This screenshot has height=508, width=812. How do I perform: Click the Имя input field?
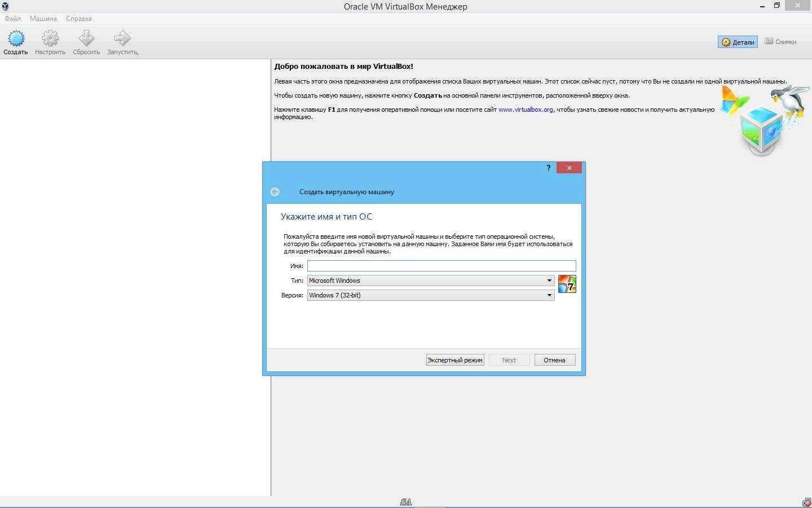coord(442,266)
